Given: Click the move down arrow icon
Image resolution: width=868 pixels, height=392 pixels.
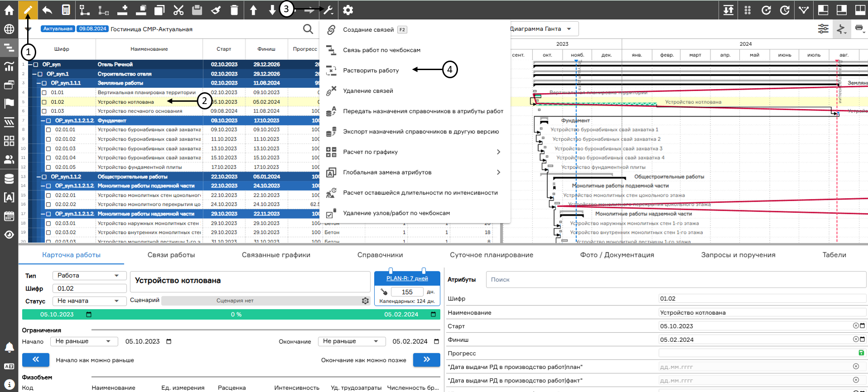Looking at the screenshot, I should [272, 9].
